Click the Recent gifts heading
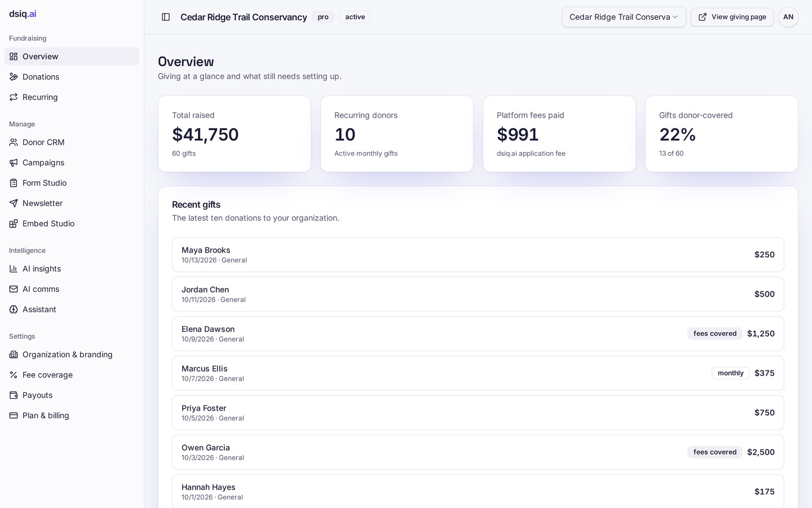The height and width of the screenshot is (508, 812). coord(196,204)
